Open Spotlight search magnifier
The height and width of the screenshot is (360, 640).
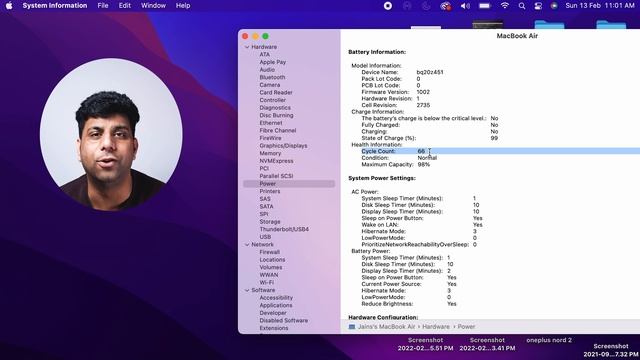[x=522, y=6]
